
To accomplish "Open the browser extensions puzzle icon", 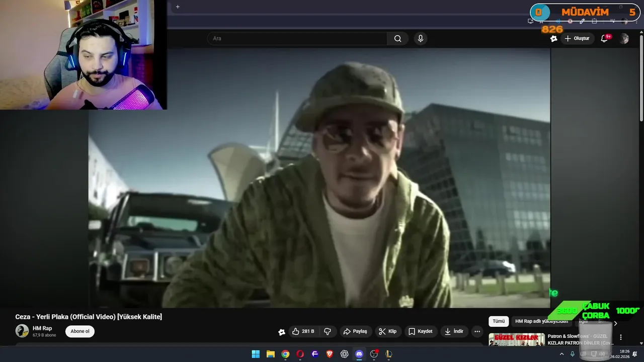I will click(594, 21).
